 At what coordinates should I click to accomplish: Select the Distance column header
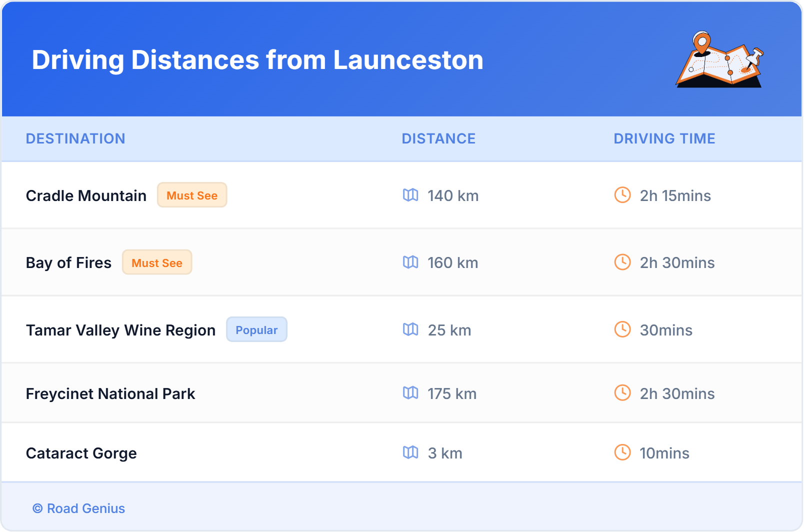coord(438,138)
